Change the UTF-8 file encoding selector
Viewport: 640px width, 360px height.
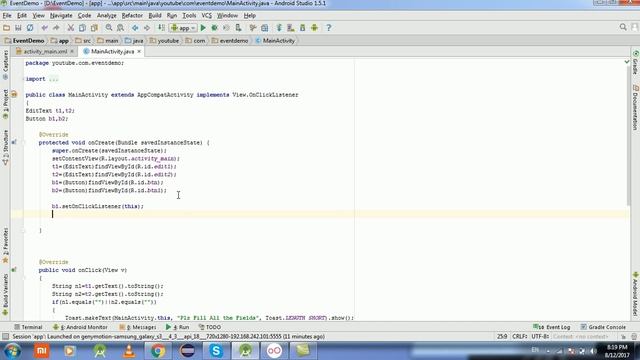tap(540, 337)
